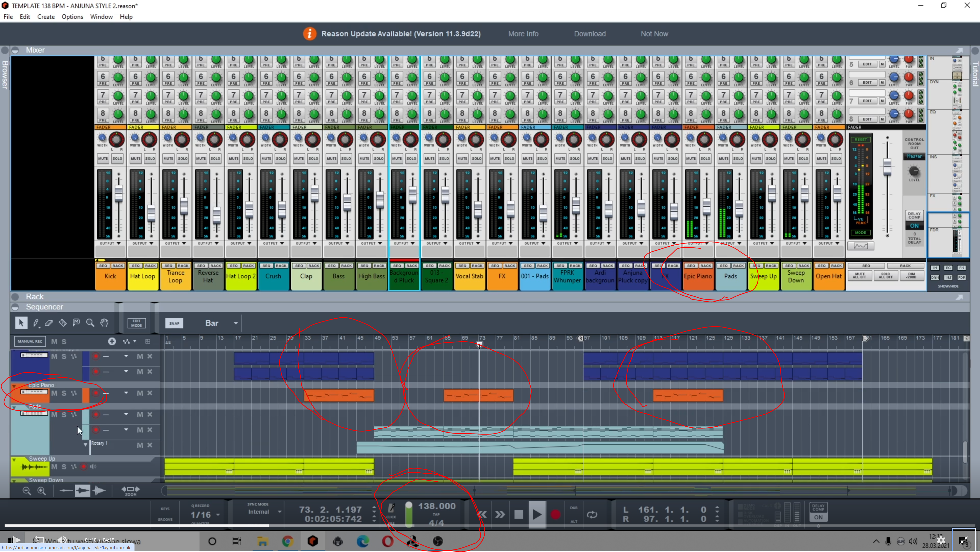Open the 1/16 quantize value dropdown
This screenshot has width=980, height=552.
[x=218, y=515]
